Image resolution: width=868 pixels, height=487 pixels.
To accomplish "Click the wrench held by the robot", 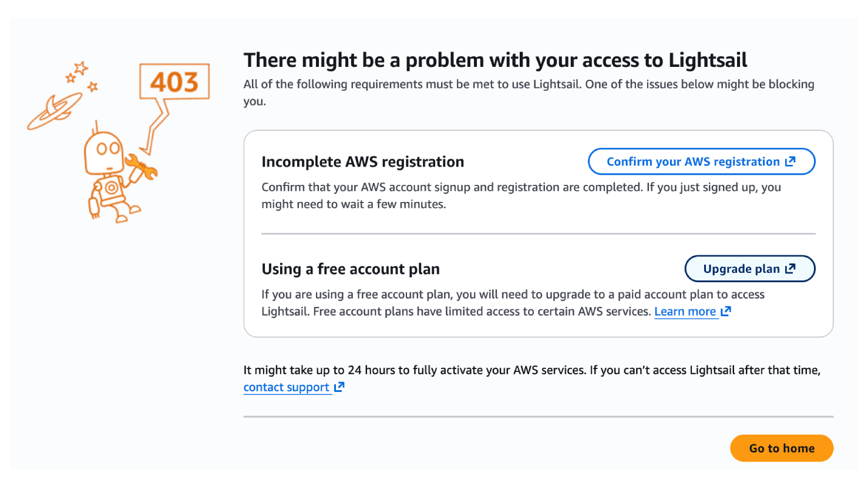I will click(x=142, y=165).
